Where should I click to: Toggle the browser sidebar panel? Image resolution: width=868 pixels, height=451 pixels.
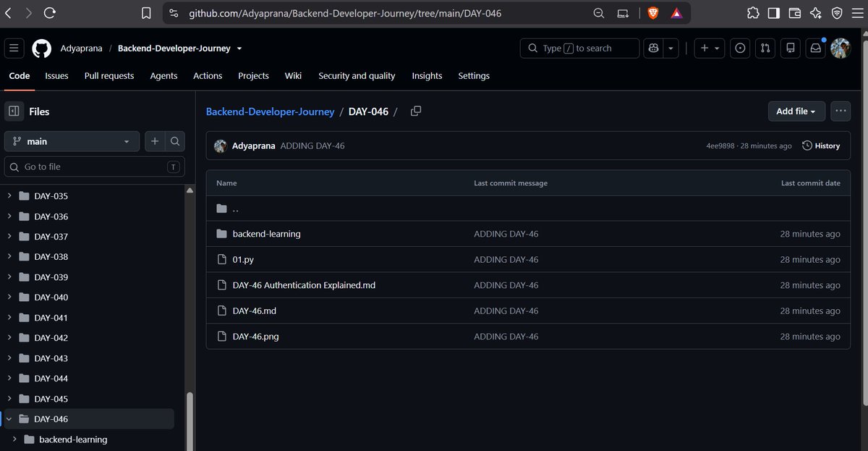click(x=773, y=13)
